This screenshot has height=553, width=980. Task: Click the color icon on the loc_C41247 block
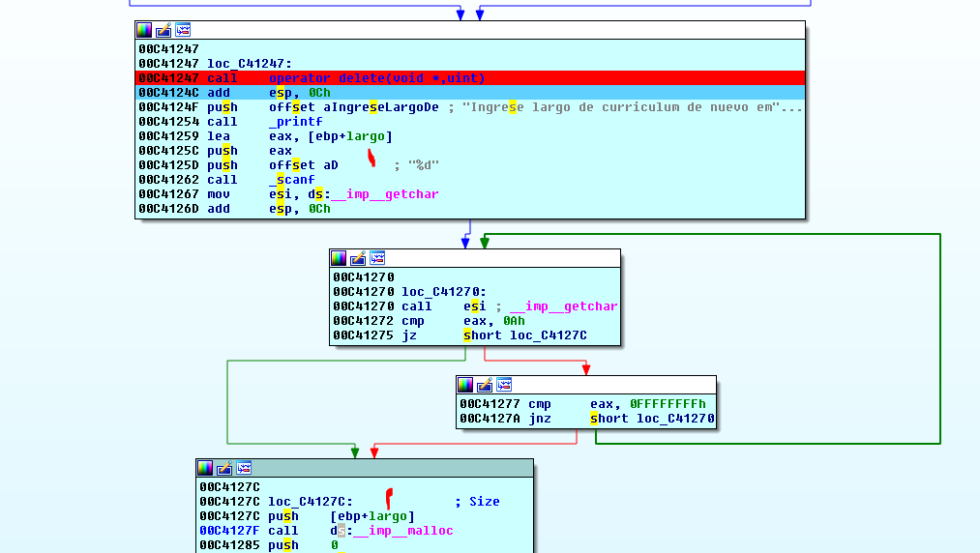pos(144,30)
